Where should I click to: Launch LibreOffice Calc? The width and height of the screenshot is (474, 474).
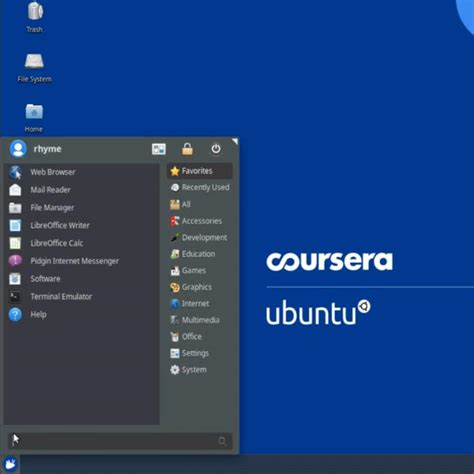pos(82,243)
